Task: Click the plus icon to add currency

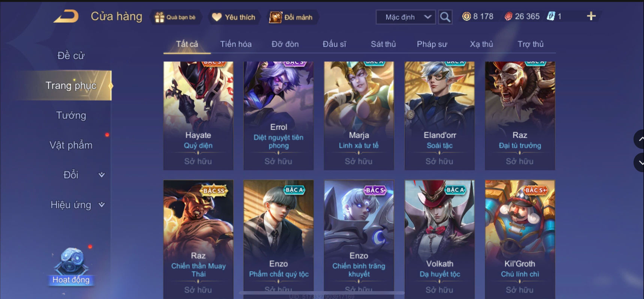Action: [x=591, y=16]
